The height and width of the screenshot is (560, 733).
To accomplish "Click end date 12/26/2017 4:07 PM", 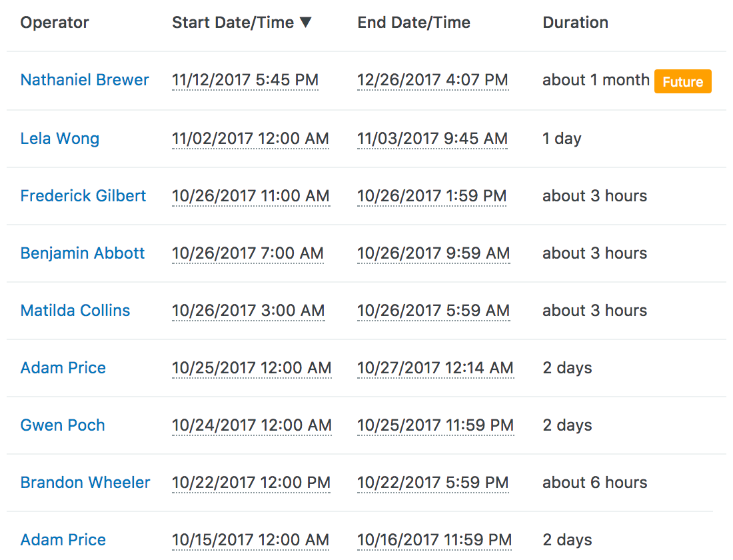I will coord(432,80).
